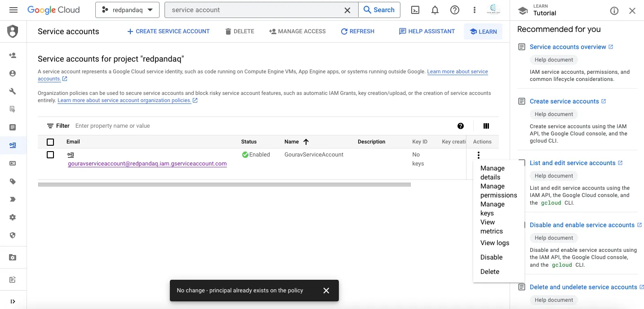Activate Cloud Shell terminal icon
The height and width of the screenshot is (309, 644).
415,9
